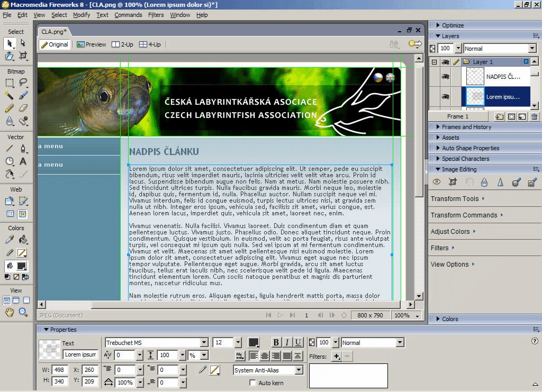This screenshot has height=392, width=542.
Task: Select the Brush tool
Action: [x=23, y=95]
